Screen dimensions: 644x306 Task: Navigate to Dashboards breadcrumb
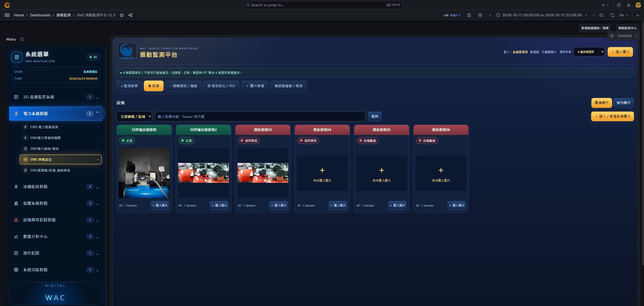[40, 15]
